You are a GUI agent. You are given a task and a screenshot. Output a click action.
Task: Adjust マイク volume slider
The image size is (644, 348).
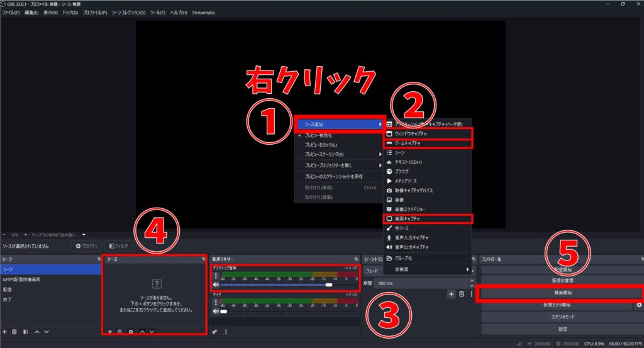click(x=289, y=312)
